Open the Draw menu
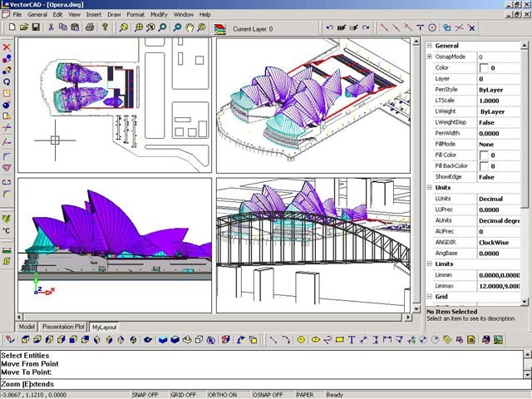The height and width of the screenshot is (399, 532). click(114, 15)
